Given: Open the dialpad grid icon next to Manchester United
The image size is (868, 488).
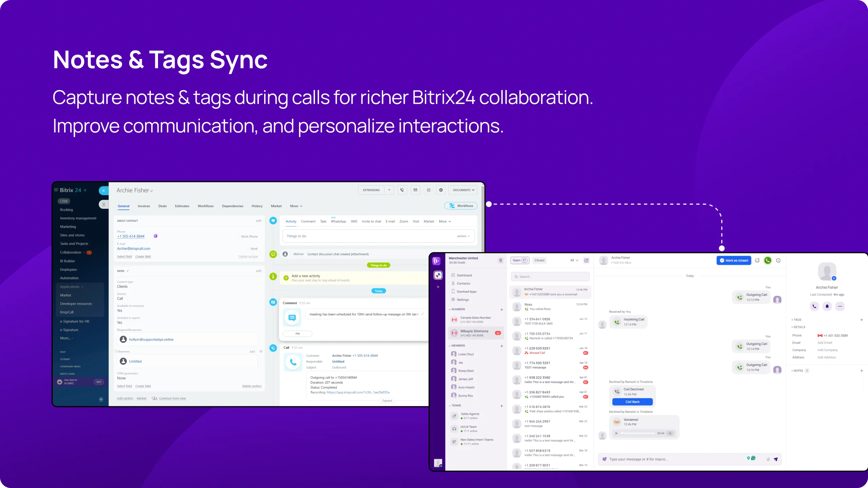Looking at the screenshot, I should pyautogui.click(x=500, y=260).
